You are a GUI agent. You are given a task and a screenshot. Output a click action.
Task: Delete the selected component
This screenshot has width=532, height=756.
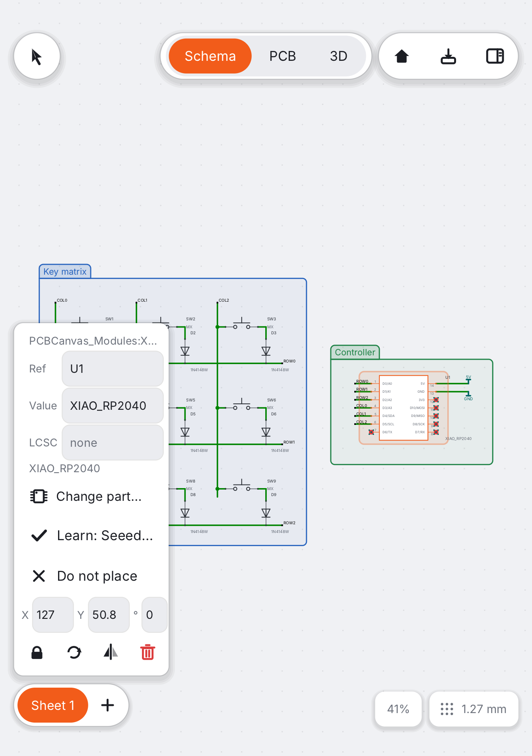click(x=148, y=652)
